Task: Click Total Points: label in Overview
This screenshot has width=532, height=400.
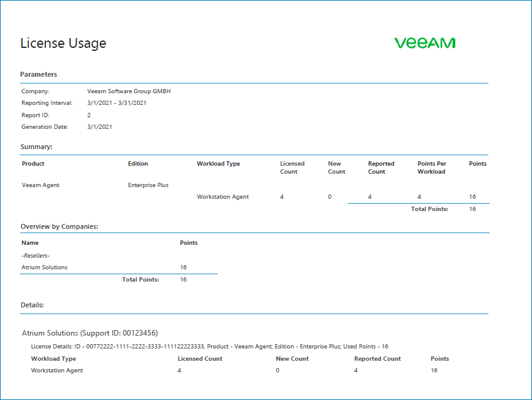Action: 141,280
